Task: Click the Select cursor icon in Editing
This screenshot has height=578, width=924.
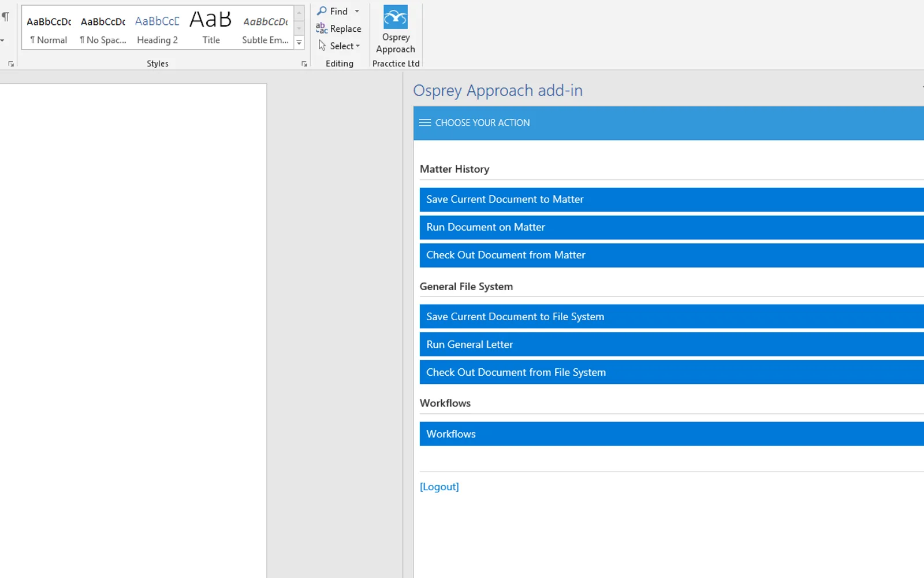Action: (x=322, y=46)
